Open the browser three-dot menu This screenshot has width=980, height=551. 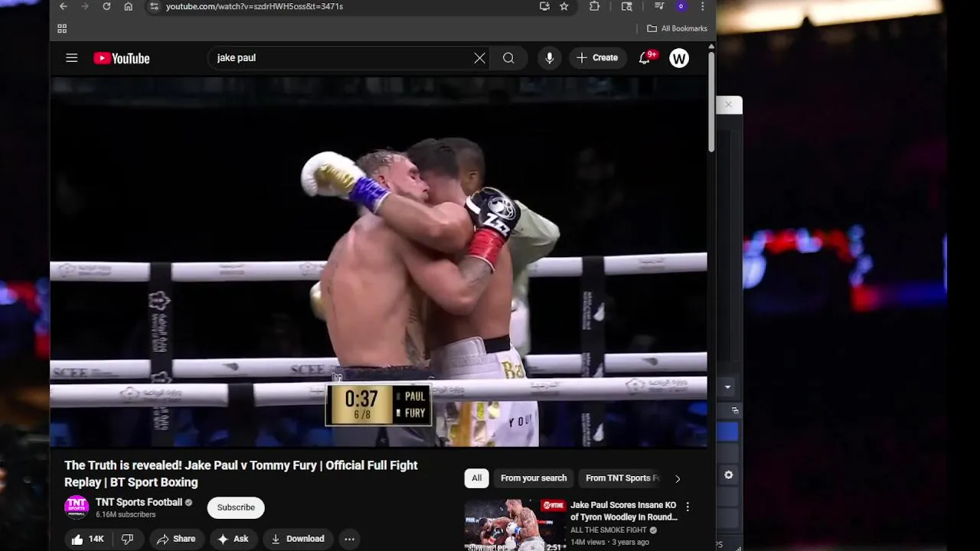click(x=702, y=6)
